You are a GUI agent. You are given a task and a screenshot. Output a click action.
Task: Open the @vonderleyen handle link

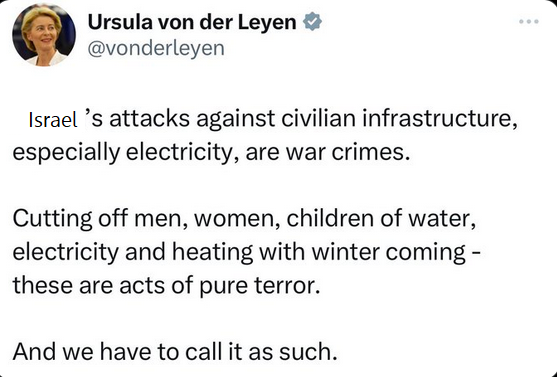(x=156, y=48)
